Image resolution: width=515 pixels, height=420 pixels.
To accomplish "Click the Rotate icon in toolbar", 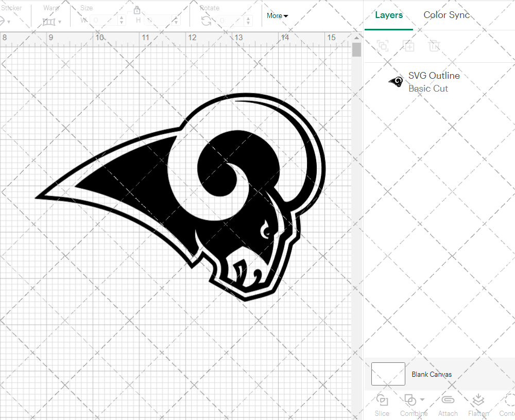I will 206,21.
